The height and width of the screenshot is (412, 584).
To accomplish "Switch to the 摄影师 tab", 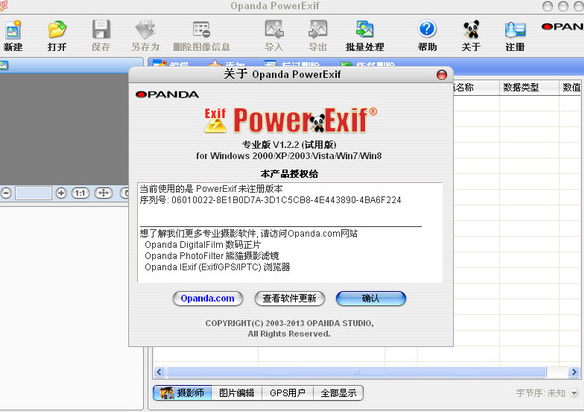I will tap(182, 393).
